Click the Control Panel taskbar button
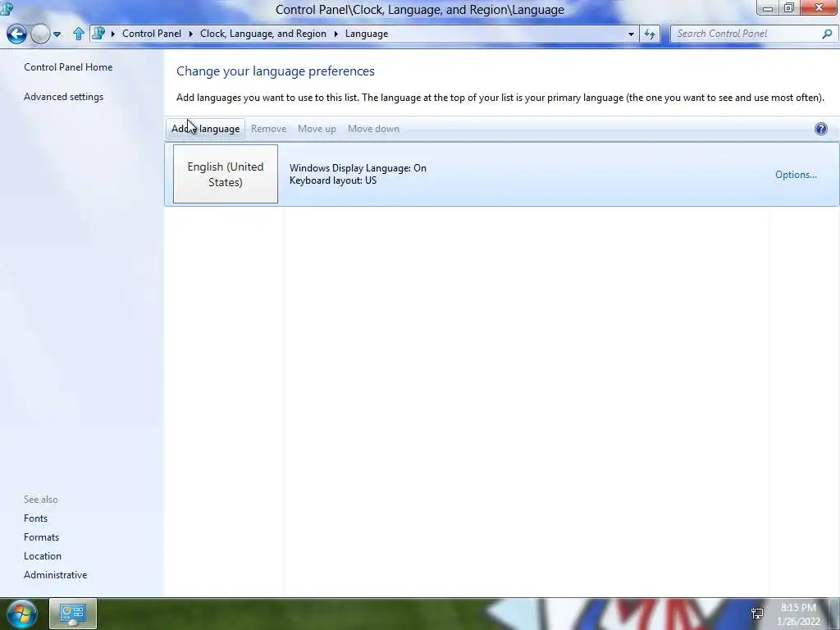 pyautogui.click(x=73, y=614)
